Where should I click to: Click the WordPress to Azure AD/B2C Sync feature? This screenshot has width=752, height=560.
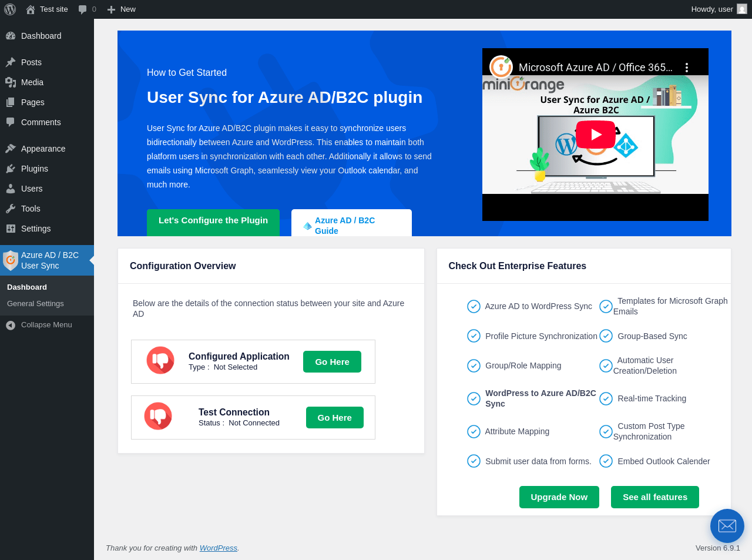[x=540, y=398]
